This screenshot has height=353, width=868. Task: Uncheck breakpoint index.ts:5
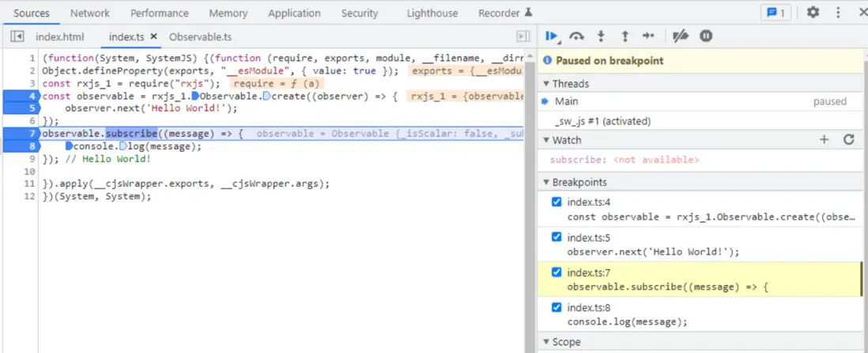[x=557, y=237]
